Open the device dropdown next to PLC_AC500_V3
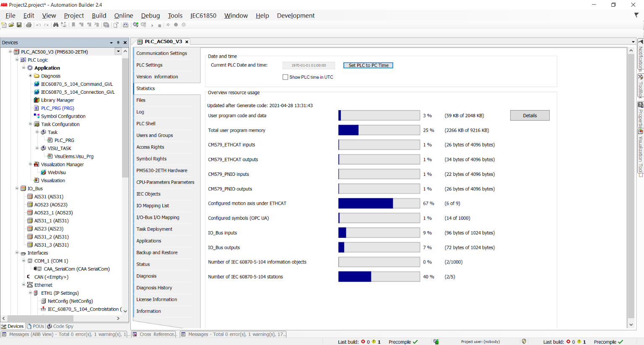 (x=118, y=51)
